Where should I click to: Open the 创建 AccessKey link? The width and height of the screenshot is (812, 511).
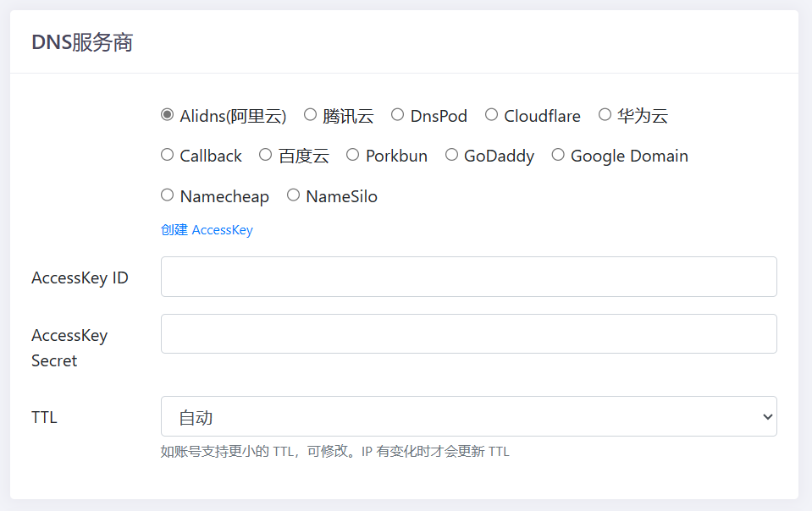coord(207,230)
